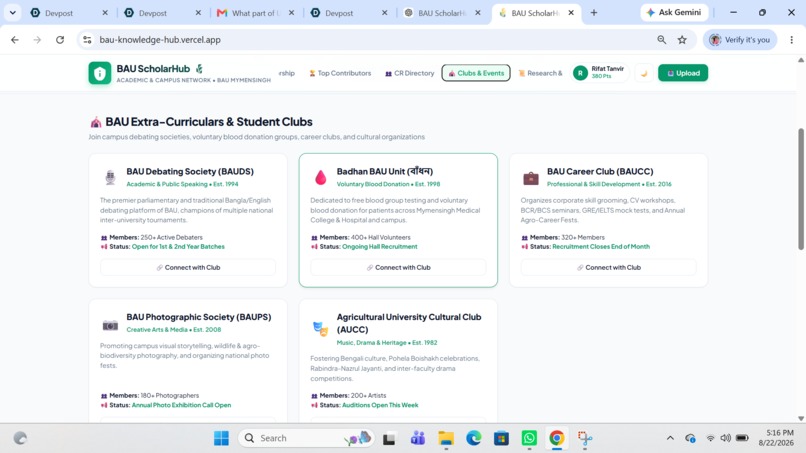Connect with BAU Debating Society club
Screen dimensions: 806x453
(188, 267)
